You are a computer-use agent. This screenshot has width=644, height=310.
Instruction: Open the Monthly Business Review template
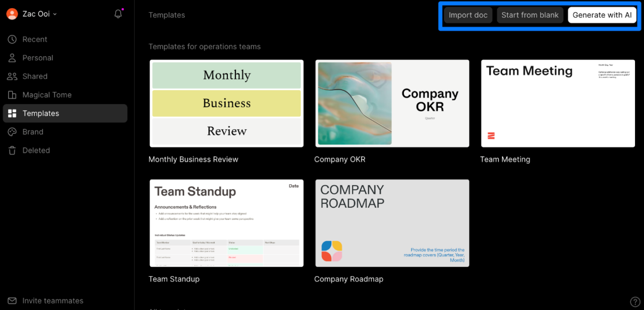pyautogui.click(x=226, y=103)
